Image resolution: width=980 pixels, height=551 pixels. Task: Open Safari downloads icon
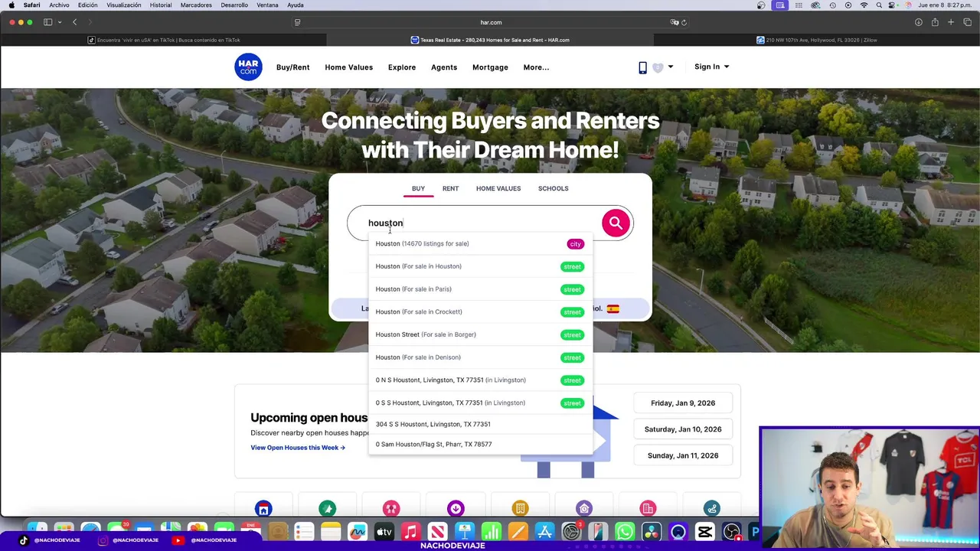pos(918,22)
